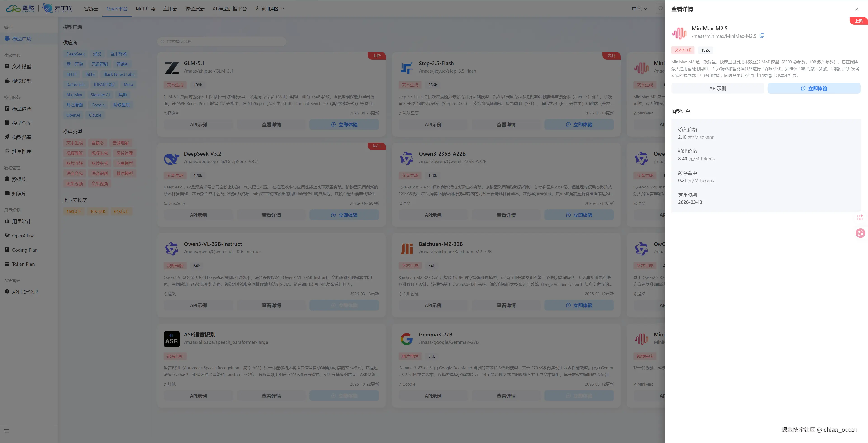Open the 应用云 nav tab

coord(170,9)
